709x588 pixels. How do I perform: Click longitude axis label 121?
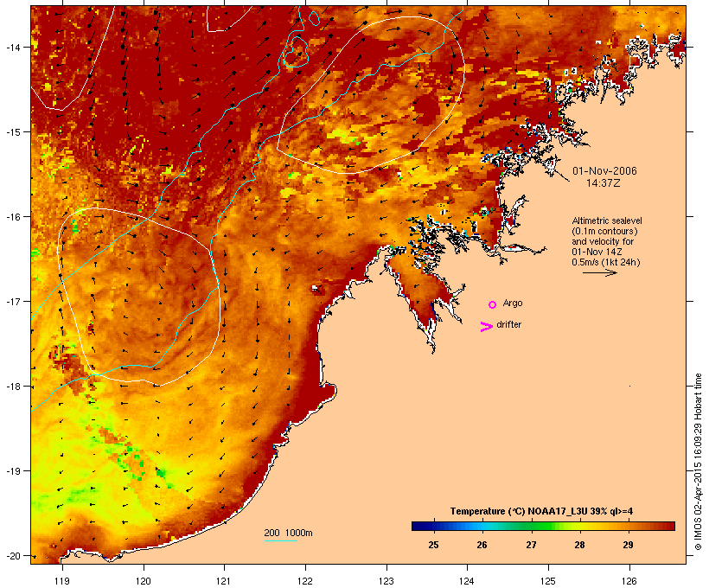(x=224, y=581)
